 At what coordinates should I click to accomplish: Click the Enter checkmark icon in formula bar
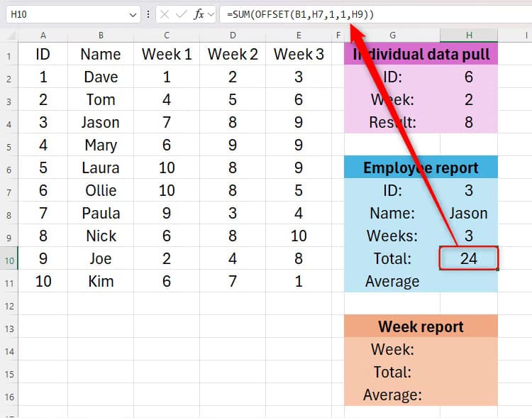point(182,14)
